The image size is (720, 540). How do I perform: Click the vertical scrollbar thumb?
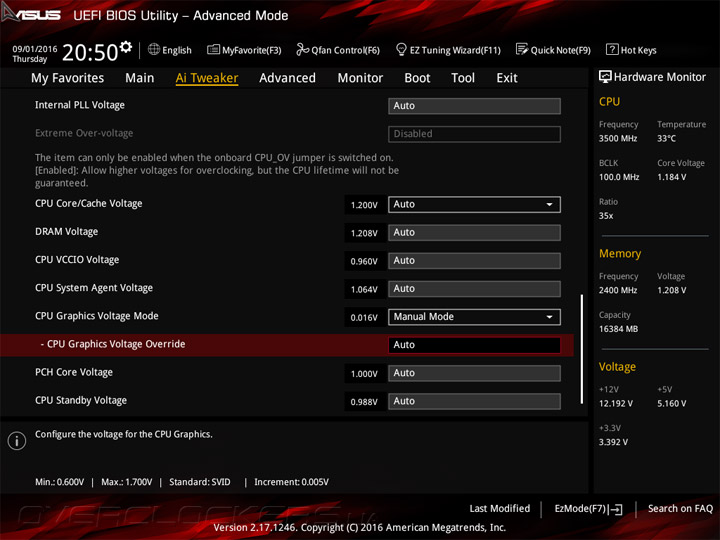pyautogui.click(x=582, y=349)
